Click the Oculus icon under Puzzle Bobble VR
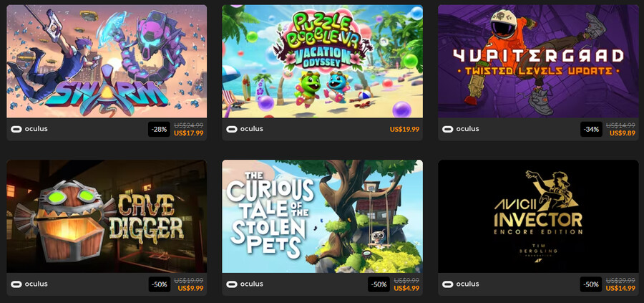Viewport: 644px width, 303px height. 232,129
